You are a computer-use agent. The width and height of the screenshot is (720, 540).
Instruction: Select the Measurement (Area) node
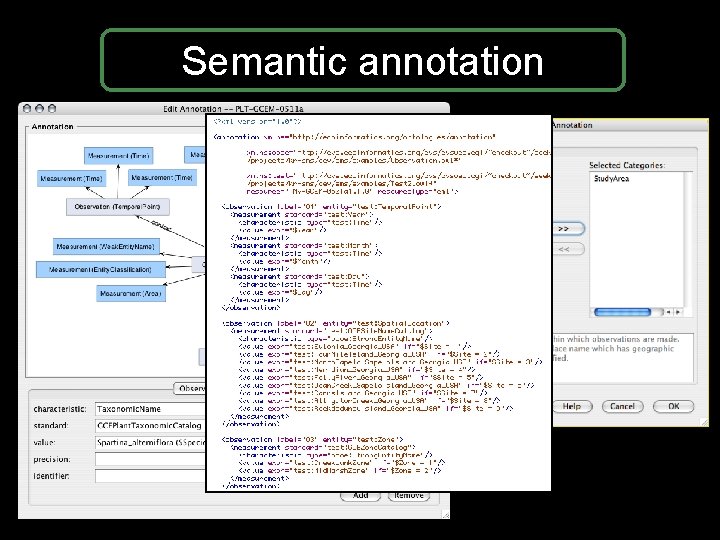pos(131,293)
